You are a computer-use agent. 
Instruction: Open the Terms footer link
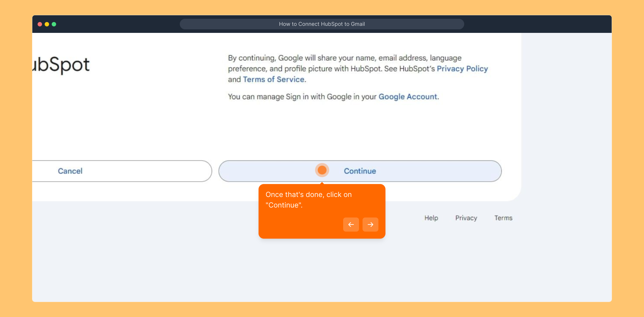(x=503, y=218)
